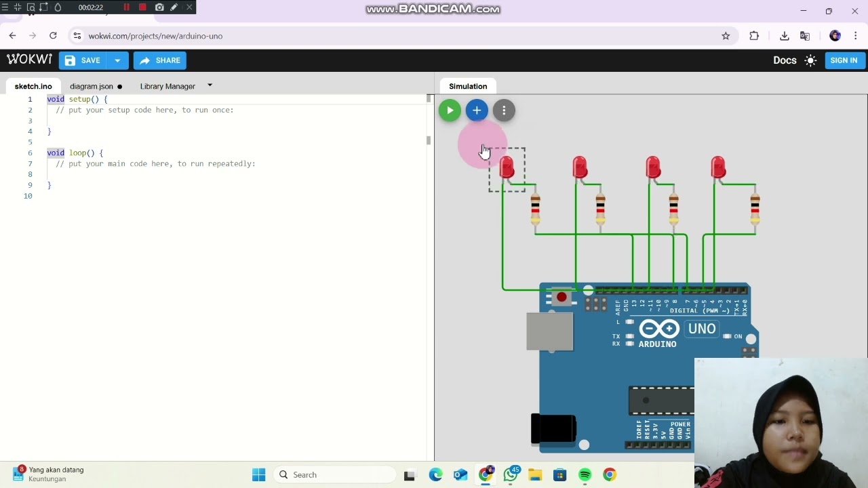
Task: Open the simulation three-dot options menu
Action: [504, 110]
